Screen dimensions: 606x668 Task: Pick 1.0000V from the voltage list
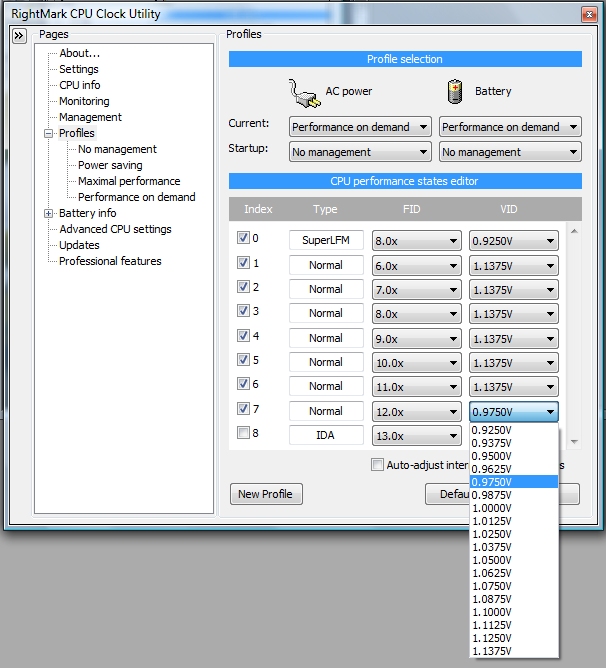pos(514,508)
